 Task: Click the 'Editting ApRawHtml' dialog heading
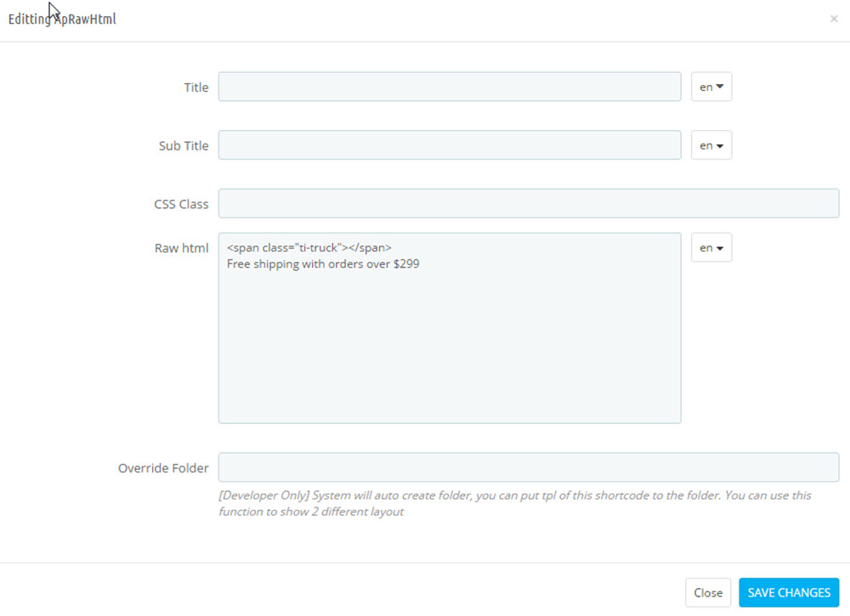[62, 19]
